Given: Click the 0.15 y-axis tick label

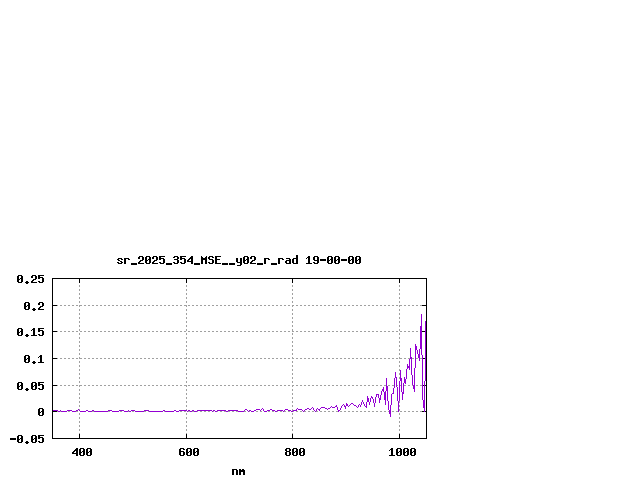Looking at the screenshot, I should coord(31,332).
